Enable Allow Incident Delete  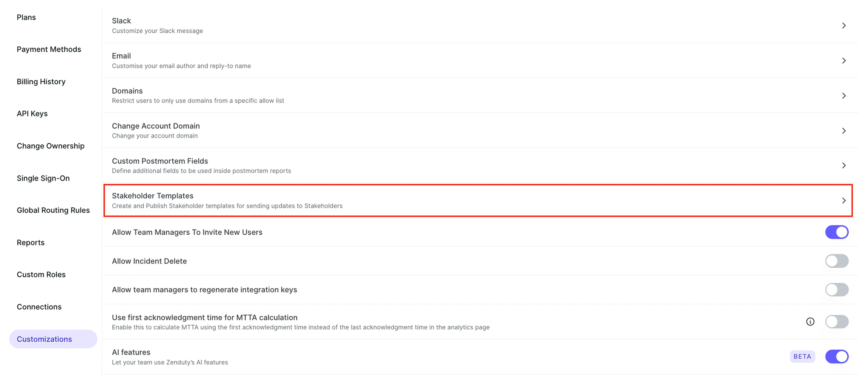point(837,261)
